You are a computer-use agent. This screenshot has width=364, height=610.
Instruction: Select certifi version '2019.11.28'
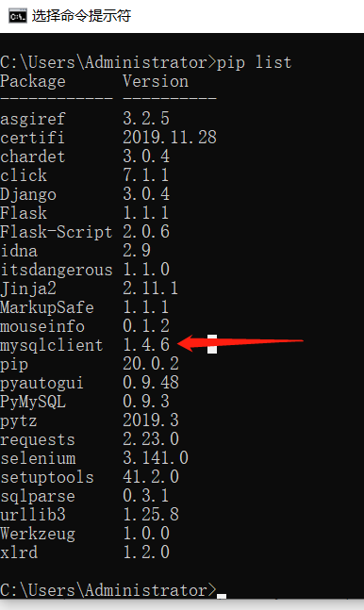pyautogui.click(x=170, y=138)
